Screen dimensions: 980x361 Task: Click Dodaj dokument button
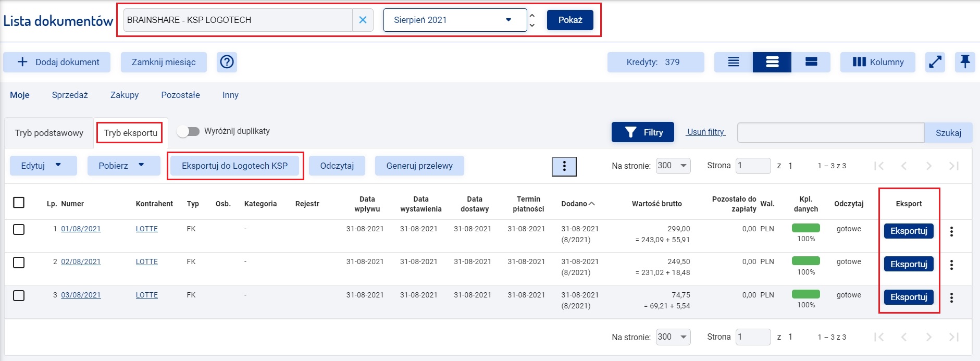pyautogui.click(x=57, y=62)
